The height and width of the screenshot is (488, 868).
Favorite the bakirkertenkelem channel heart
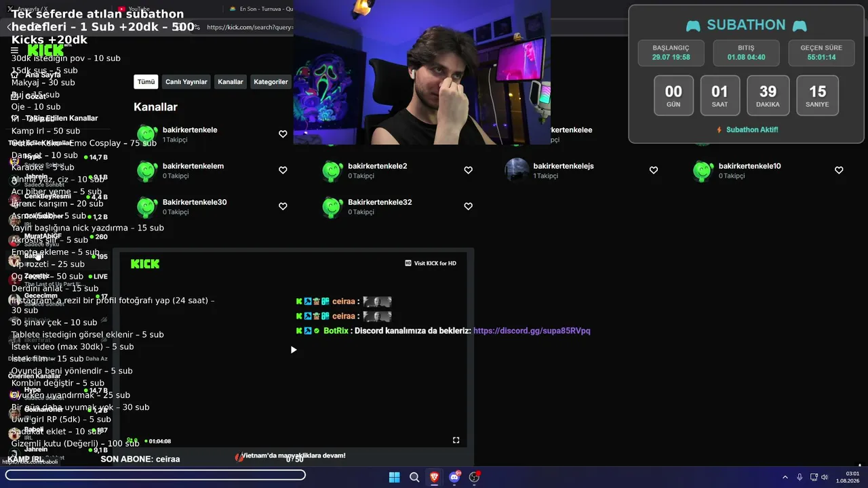click(283, 170)
